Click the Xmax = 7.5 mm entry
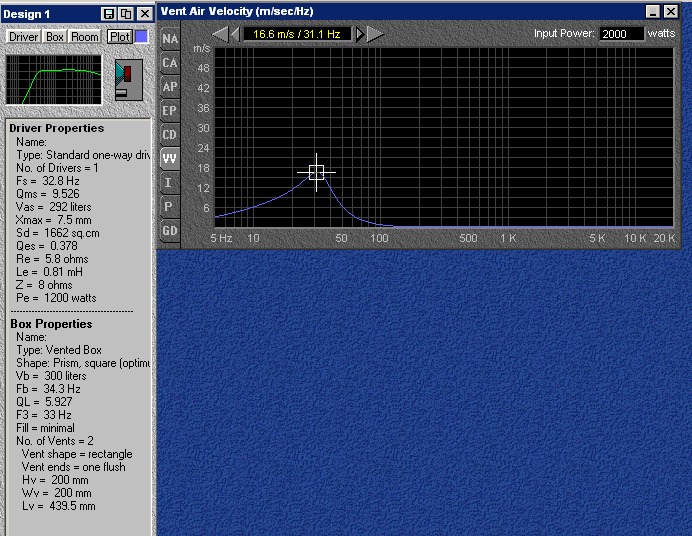Image resolution: width=692 pixels, height=536 pixels. pyautogui.click(x=54, y=220)
